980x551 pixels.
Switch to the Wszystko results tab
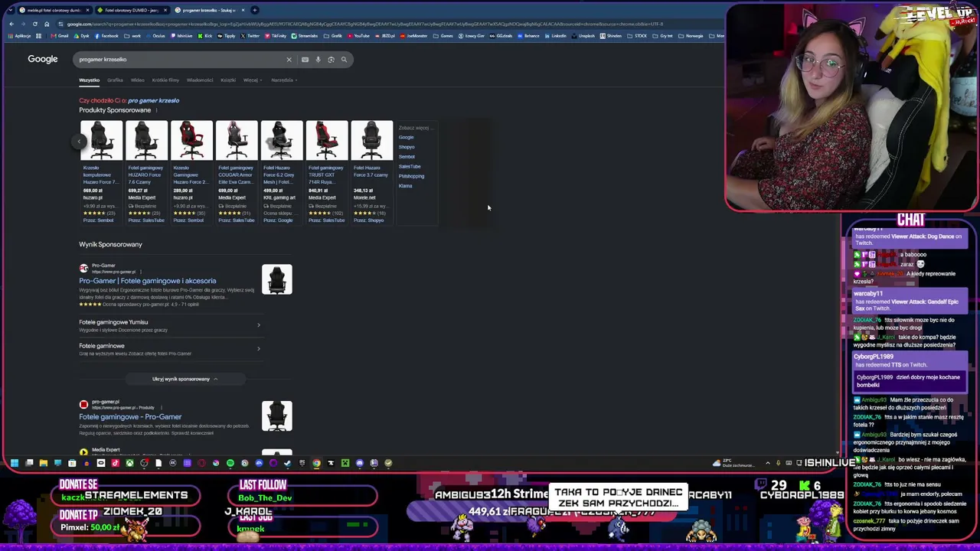coord(89,80)
